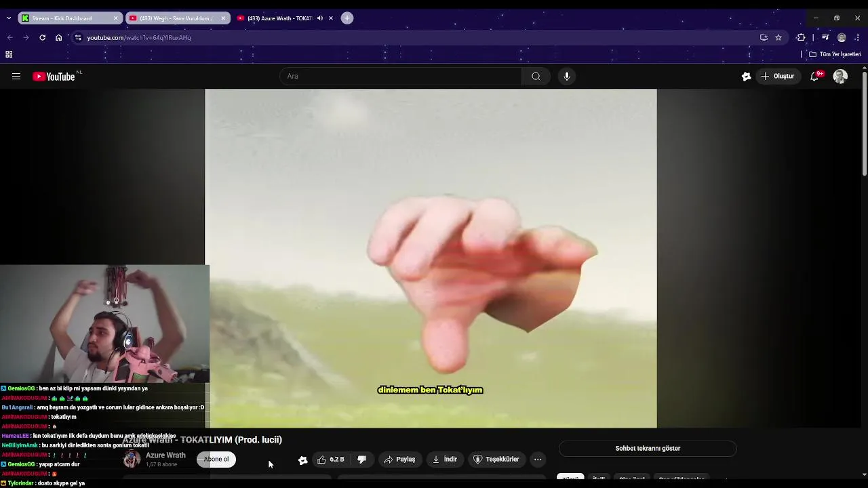Close the Azure Wrath tab
This screenshot has height=488, width=868.
(331, 18)
